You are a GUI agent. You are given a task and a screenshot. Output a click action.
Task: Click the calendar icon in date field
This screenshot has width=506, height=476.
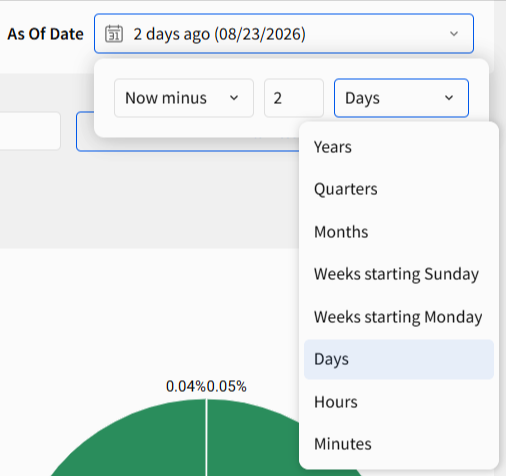click(x=114, y=34)
